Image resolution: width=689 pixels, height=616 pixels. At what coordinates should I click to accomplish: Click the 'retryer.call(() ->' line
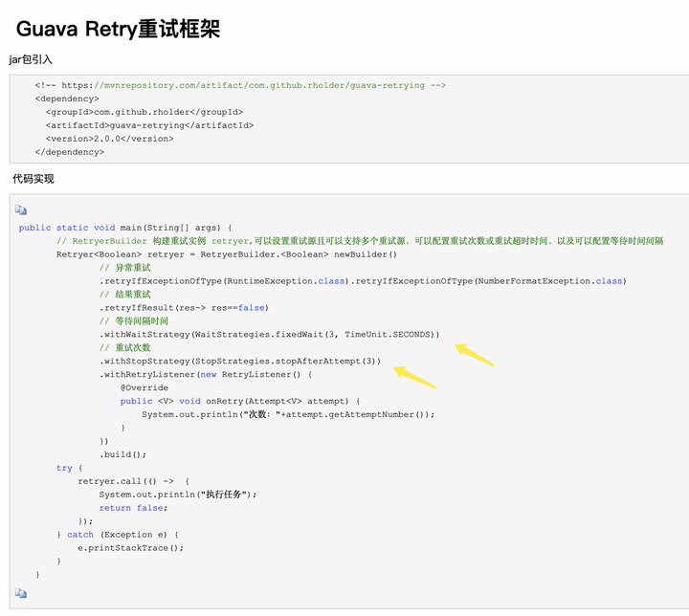click(133, 481)
